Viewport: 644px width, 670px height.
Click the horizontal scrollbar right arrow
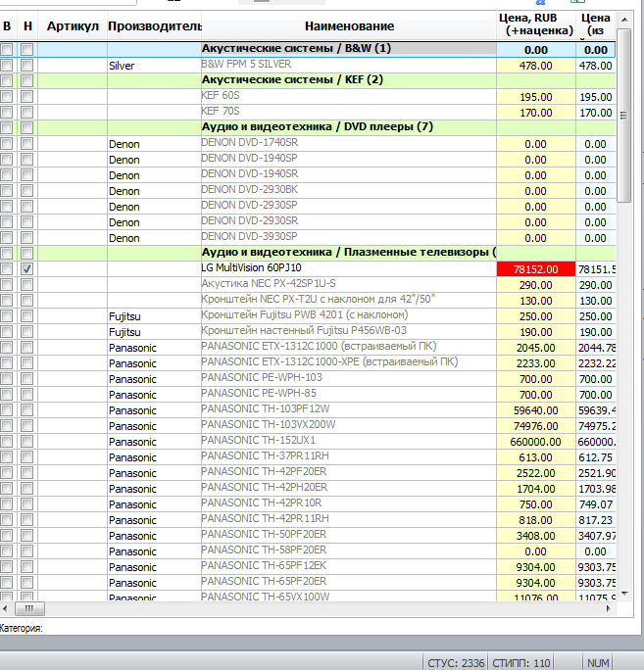click(x=609, y=608)
